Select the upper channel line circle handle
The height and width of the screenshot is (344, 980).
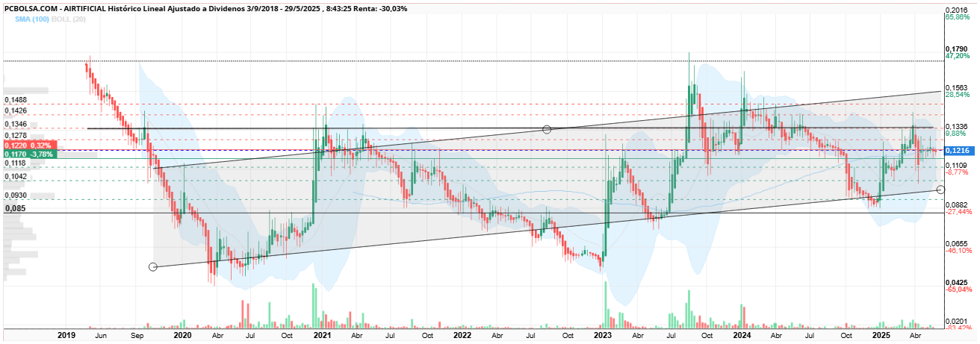(547, 129)
